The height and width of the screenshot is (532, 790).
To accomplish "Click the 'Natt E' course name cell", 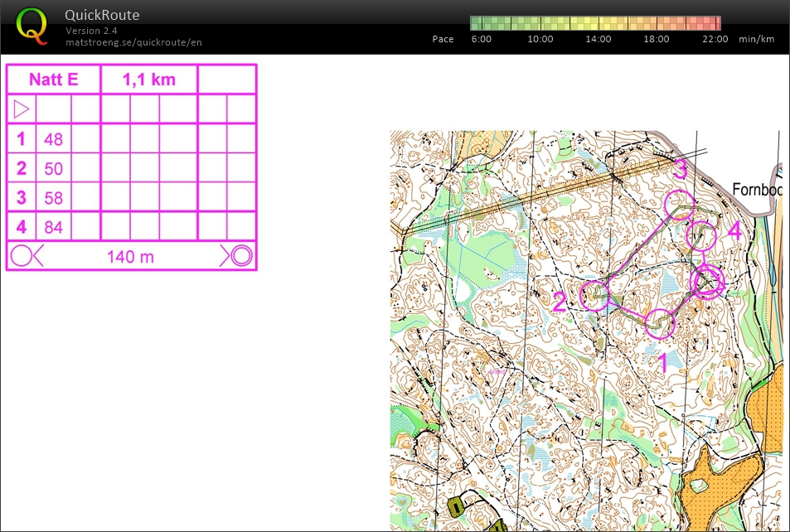I will 53,79.
